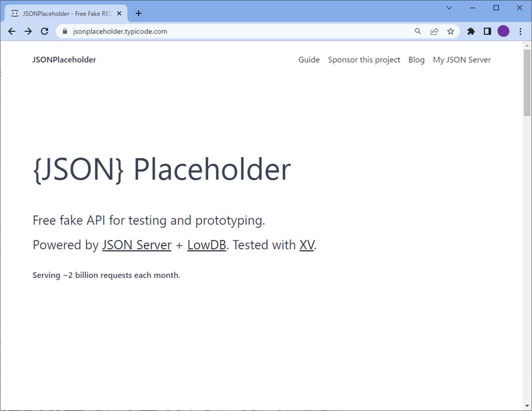Maximize the browser window
532x411 pixels.
(496, 8)
